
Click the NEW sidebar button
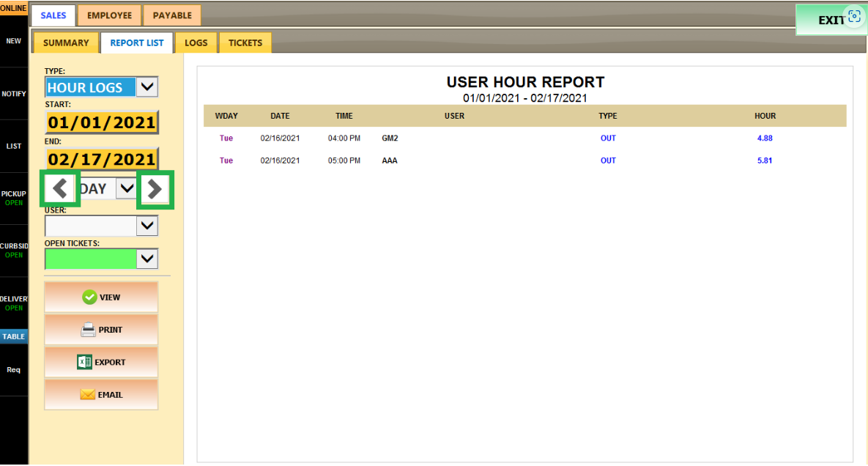(x=14, y=41)
